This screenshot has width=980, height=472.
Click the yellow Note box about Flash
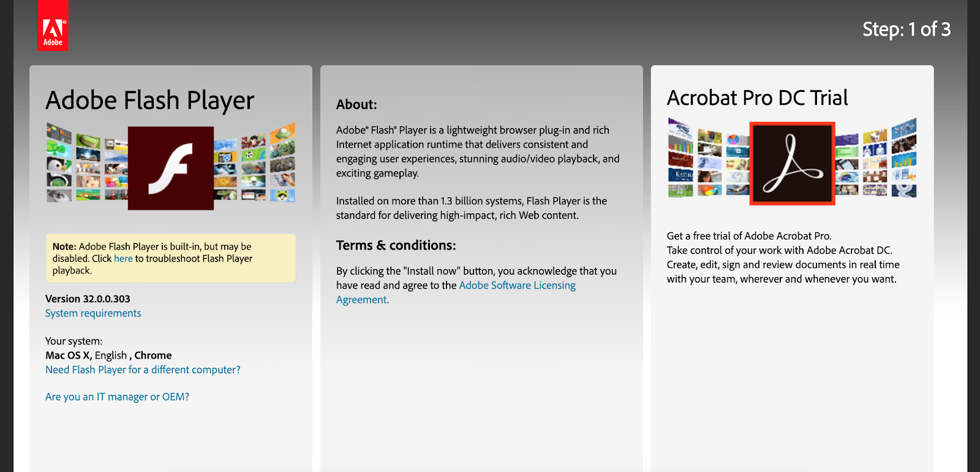171,258
